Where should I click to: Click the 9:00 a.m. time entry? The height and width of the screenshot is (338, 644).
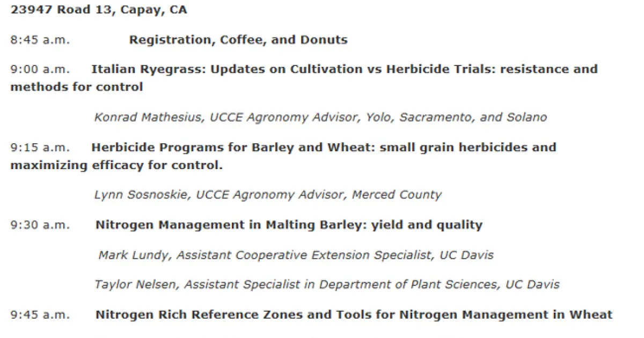point(40,69)
